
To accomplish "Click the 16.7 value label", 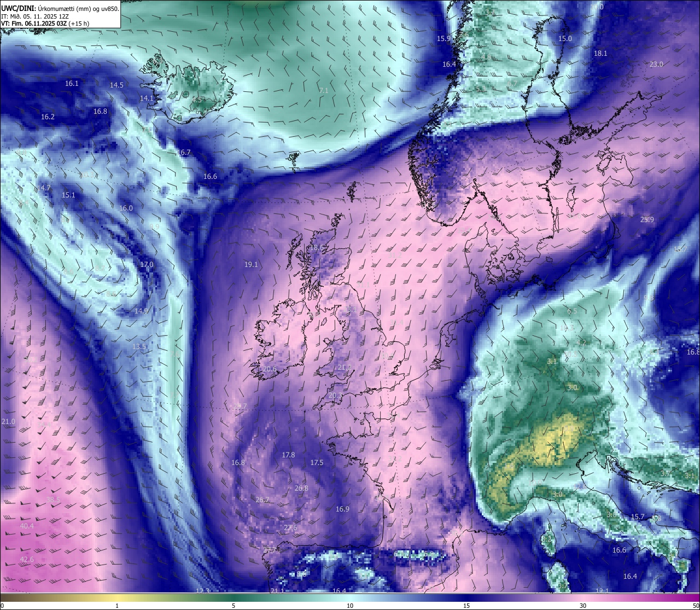I will (x=184, y=153).
